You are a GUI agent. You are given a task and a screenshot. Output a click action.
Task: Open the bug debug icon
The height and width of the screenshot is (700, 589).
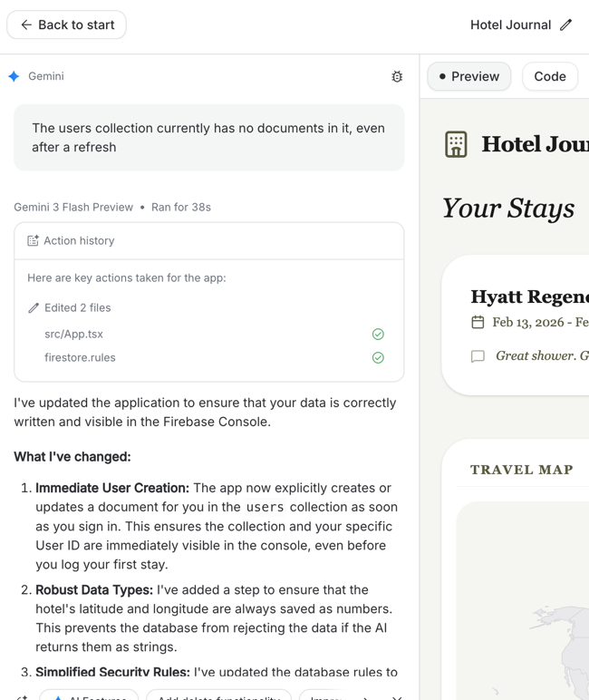pyautogui.click(x=397, y=77)
